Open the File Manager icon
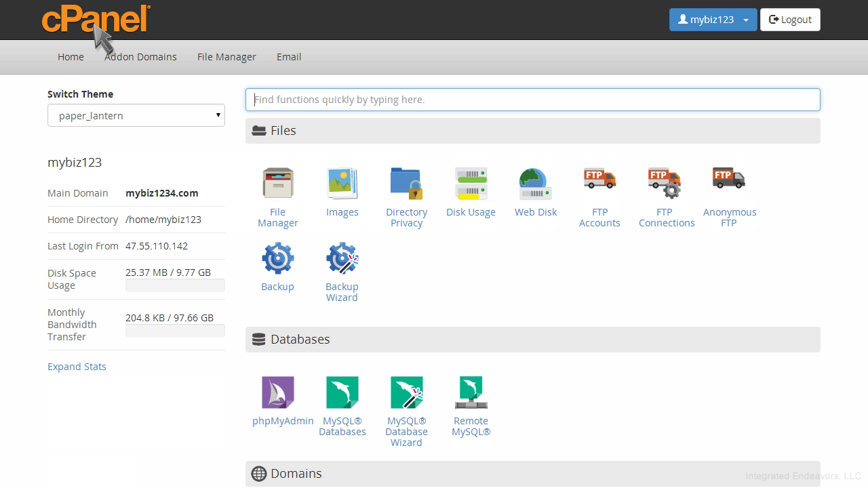This screenshot has height=488, width=868. (x=277, y=184)
